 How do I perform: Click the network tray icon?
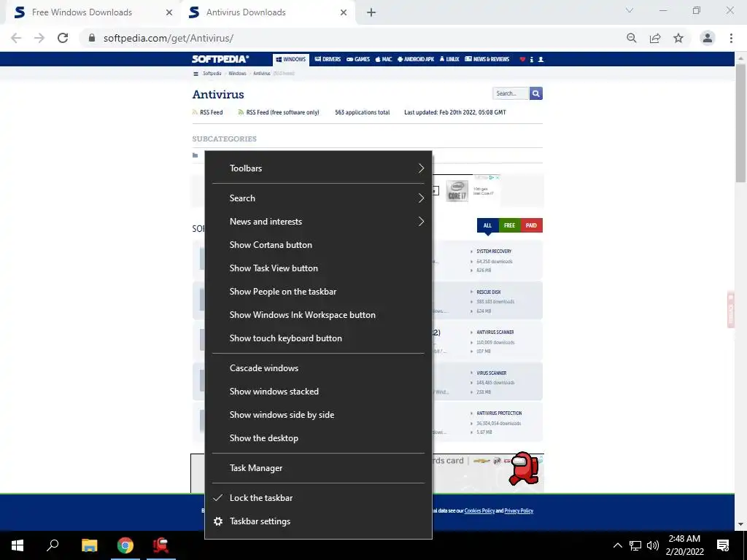[635, 545]
